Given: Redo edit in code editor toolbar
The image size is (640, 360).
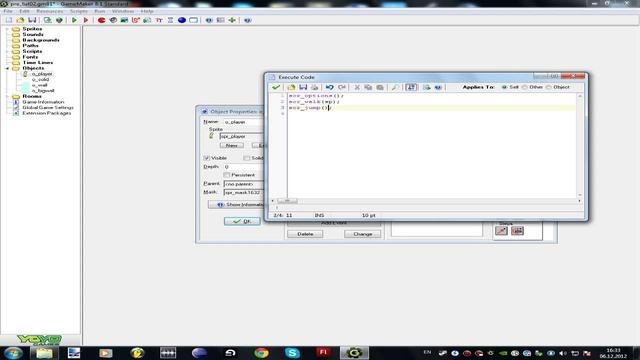Looking at the screenshot, I should coord(342,87).
